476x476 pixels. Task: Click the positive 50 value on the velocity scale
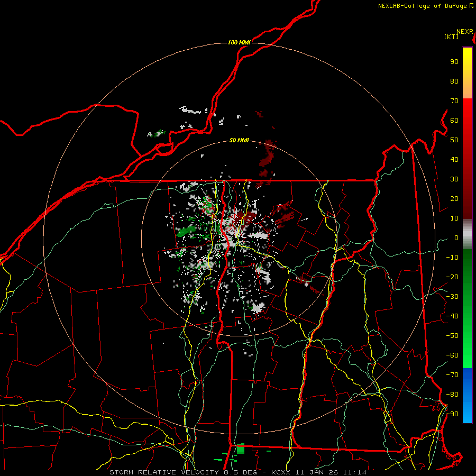[454, 140]
